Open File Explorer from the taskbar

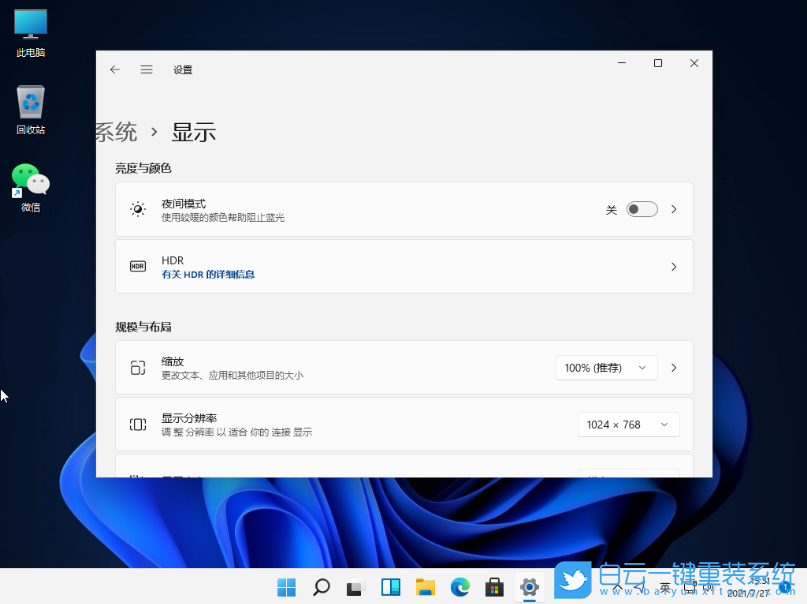pyautogui.click(x=425, y=587)
